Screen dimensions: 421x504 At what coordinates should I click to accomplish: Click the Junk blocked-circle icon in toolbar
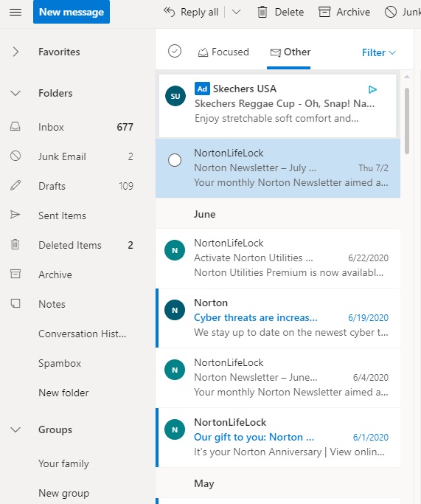391,13
